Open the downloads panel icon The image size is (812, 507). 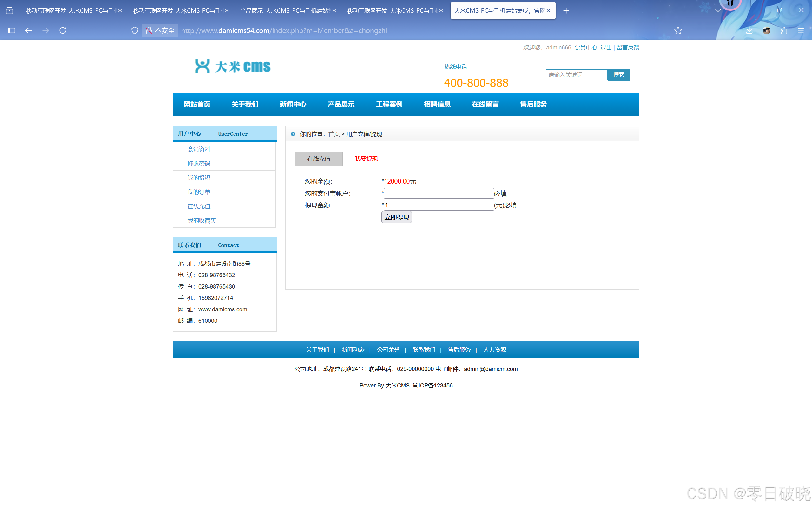click(749, 30)
